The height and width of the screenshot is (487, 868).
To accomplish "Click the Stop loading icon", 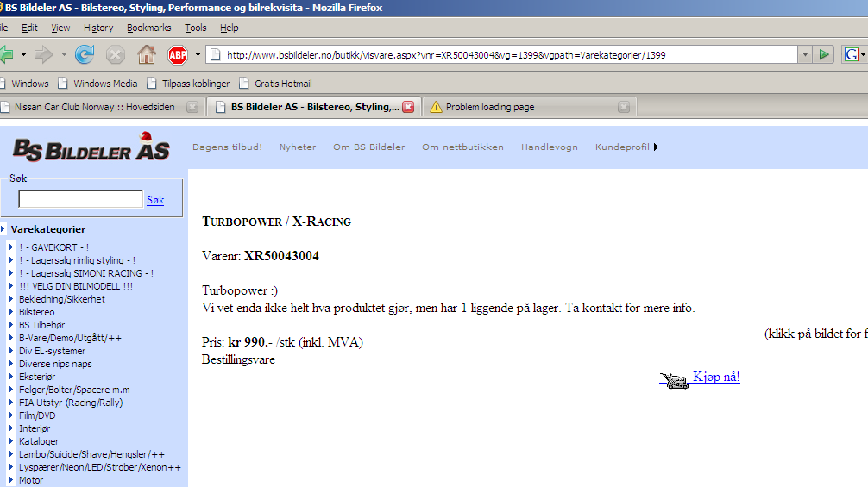I will [x=115, y=54].
